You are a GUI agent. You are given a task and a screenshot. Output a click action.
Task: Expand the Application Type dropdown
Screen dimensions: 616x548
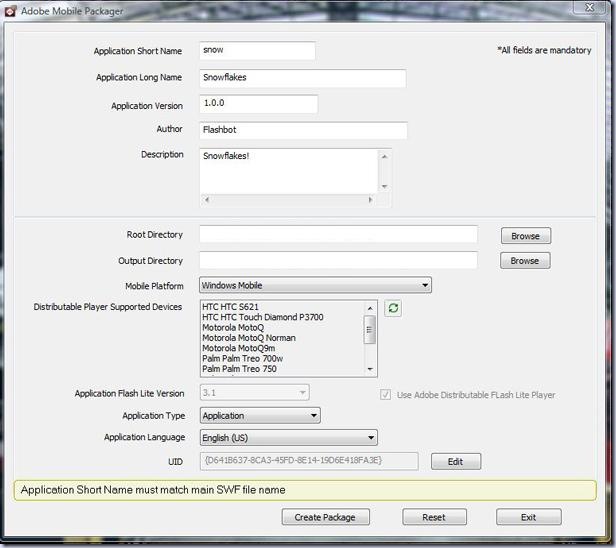[260, 415]
